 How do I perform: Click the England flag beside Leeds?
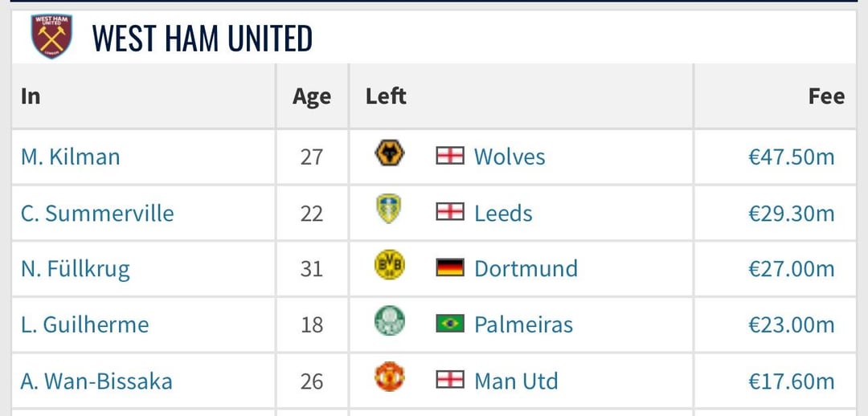tap(450, 212)
